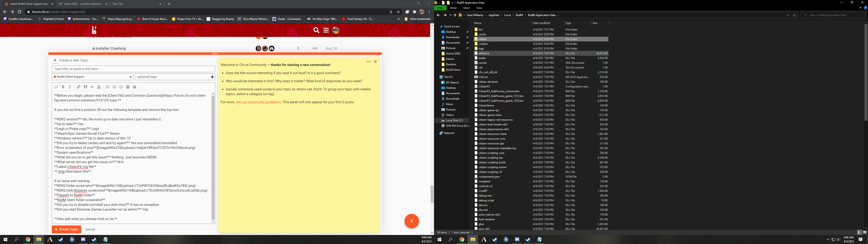
Task: Insert a hyperlink in the post
Action: click(78, 87)
